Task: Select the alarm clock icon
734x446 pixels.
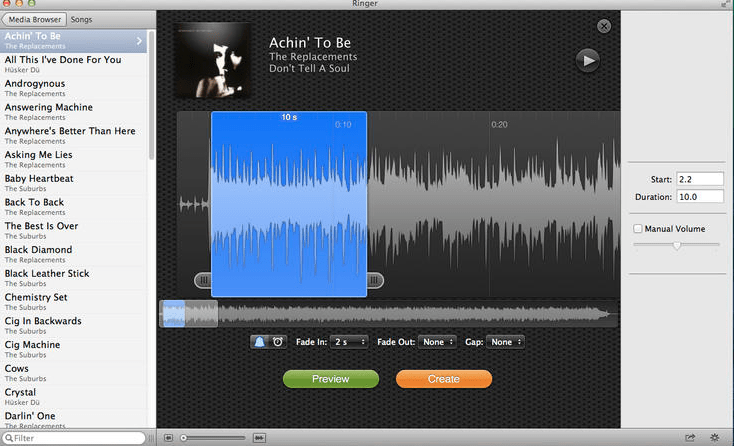Action: tap(278, 342)
